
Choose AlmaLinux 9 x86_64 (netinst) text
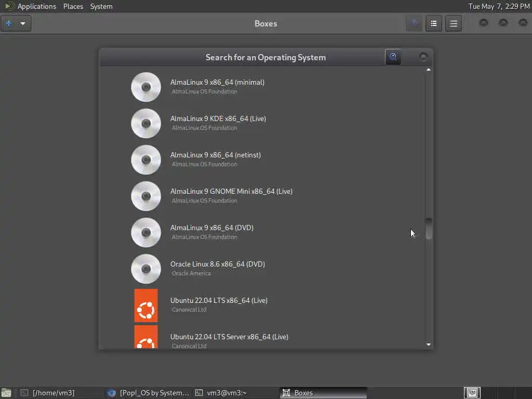pos(216,155)
